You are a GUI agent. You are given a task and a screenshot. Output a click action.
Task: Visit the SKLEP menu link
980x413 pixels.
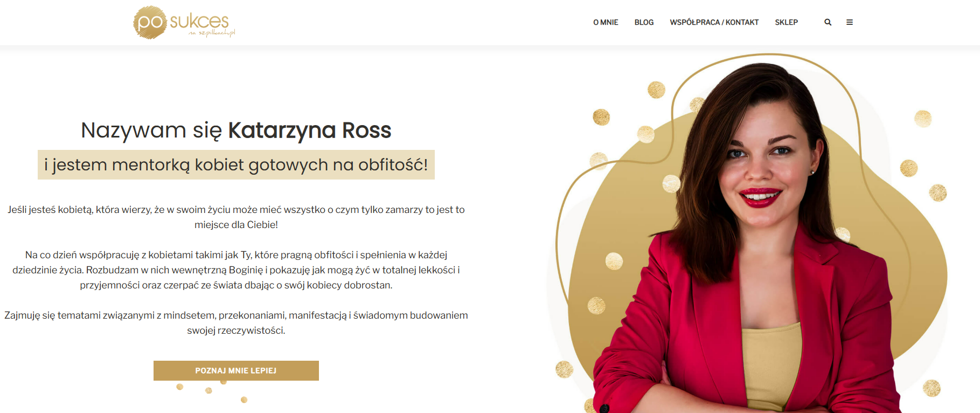[786, 22]
